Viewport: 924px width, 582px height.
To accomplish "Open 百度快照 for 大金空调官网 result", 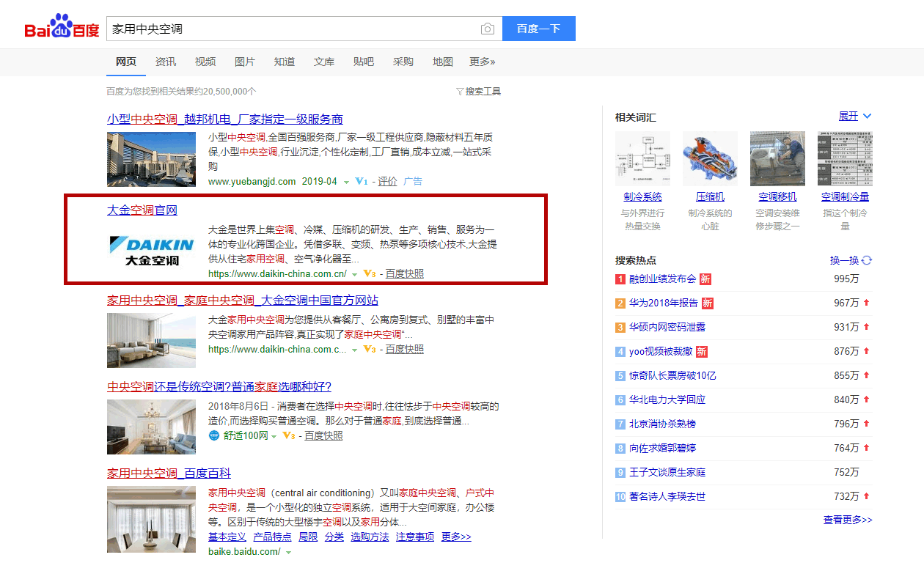I will click(405, 273).
